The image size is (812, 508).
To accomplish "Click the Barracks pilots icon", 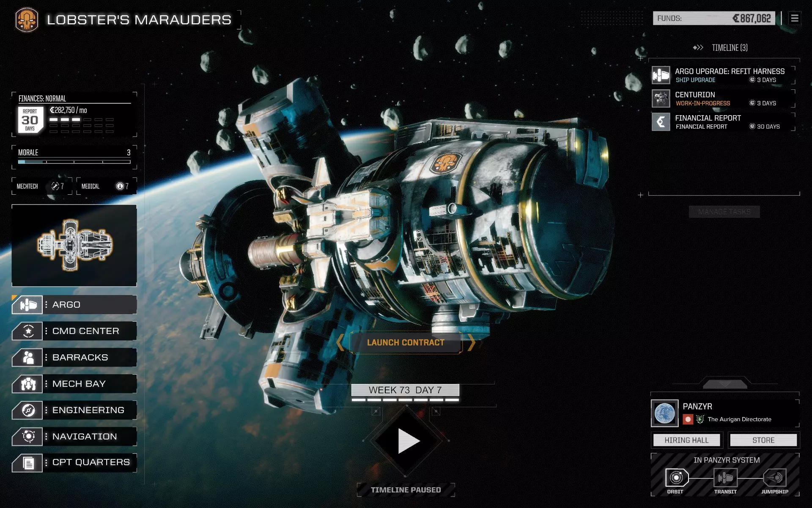I will pyautogui.click(x=27, y=358).
